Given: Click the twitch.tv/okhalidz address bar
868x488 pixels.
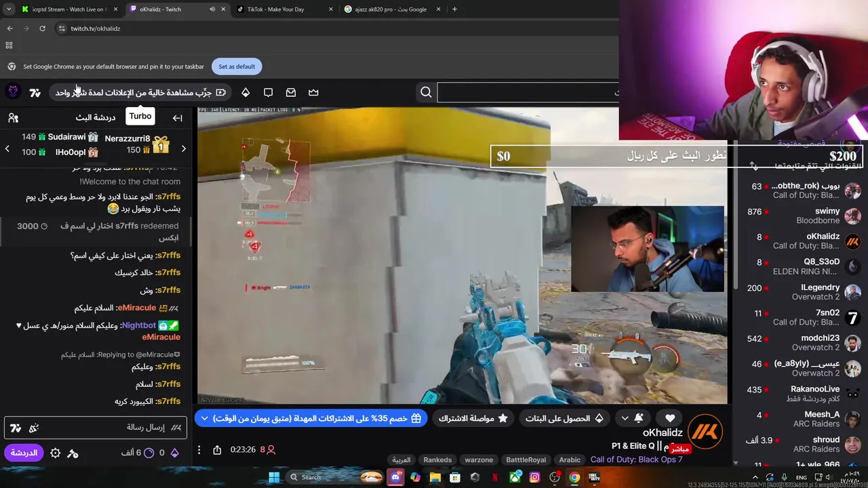Looking at the screenshot, I should [x=96, y=28].
